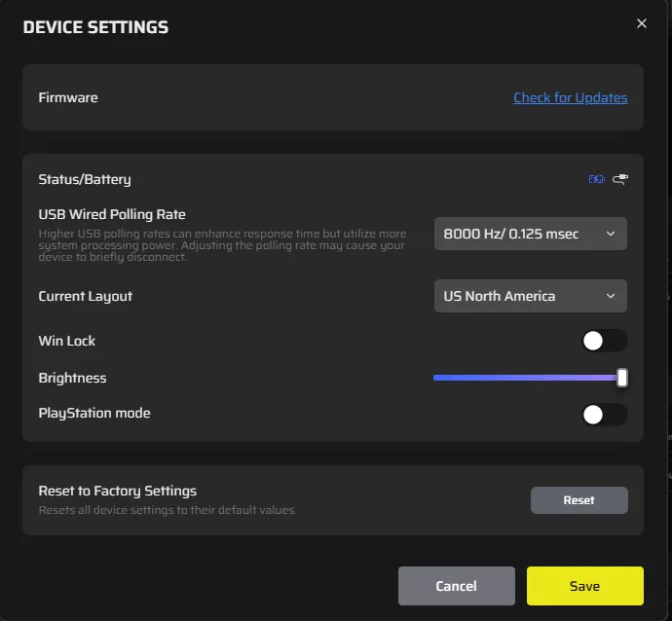Screen dimensions: 672x621
Task: Enable the Win Lock switch
Action: (605, 341)
